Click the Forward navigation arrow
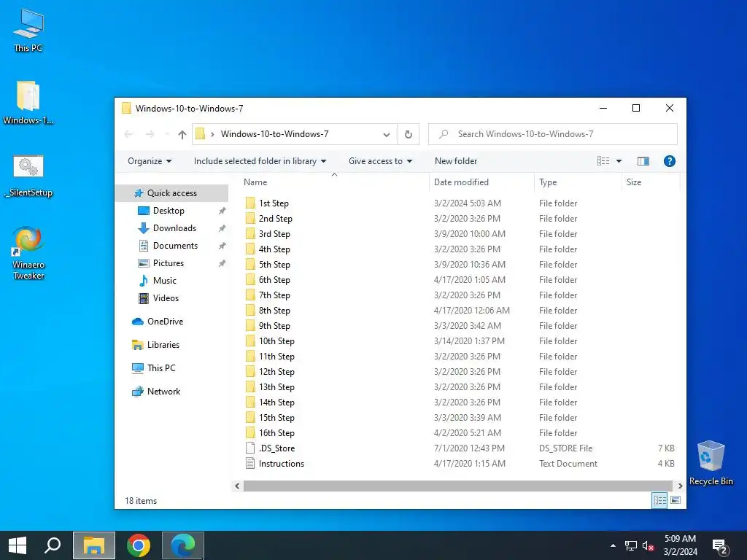 (x=150, y=134)
